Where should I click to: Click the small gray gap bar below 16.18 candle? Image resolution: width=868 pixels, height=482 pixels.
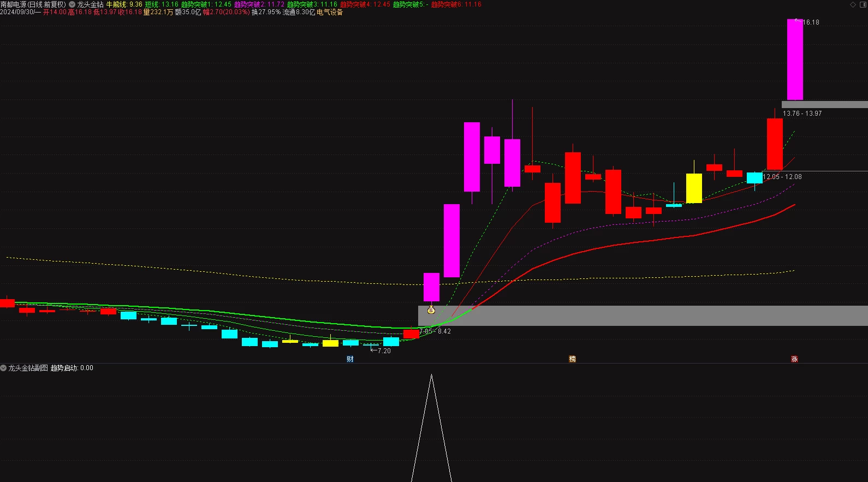point(824,104)
